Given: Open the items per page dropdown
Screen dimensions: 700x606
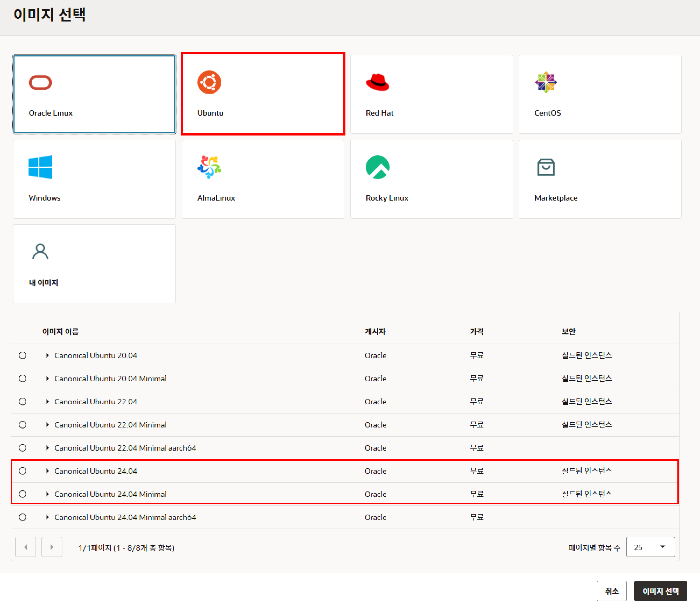Looking at the screenshot, I should click(650, 547).
